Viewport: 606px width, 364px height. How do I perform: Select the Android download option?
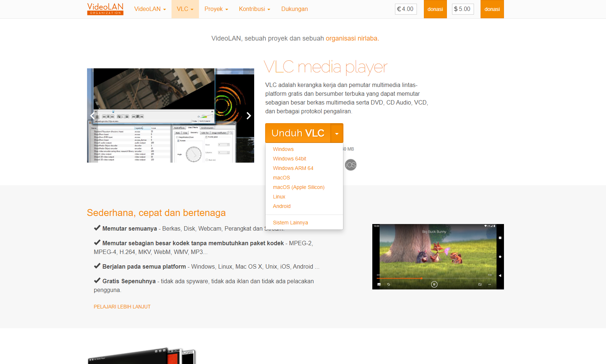pyautogui.click(x=282, y=206)
